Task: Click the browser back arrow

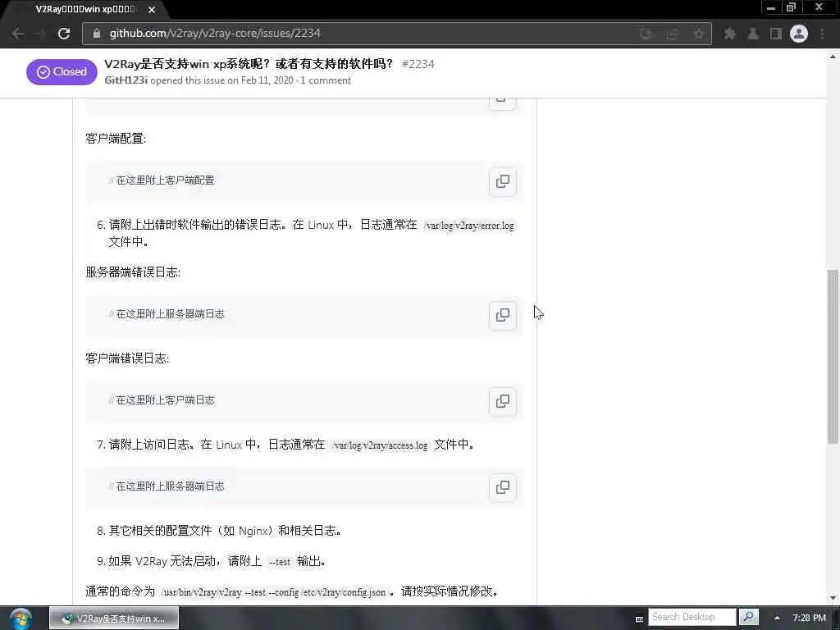Action: click(18, 33)
